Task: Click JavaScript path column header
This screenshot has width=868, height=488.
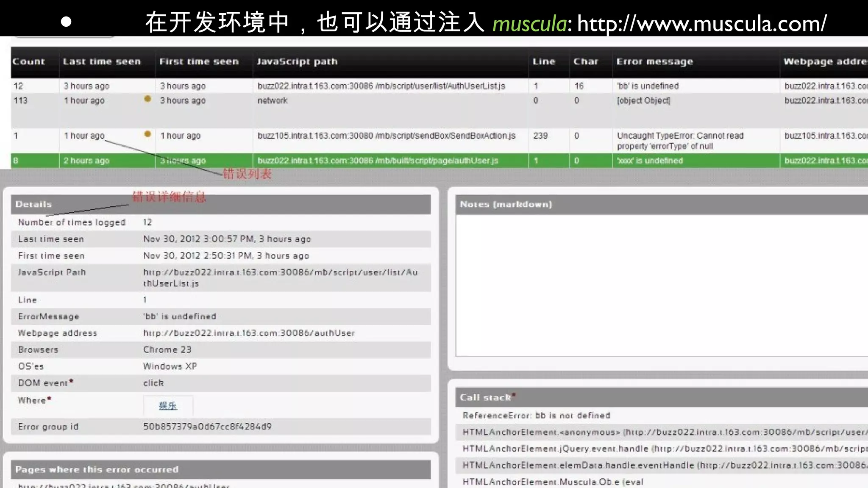Action: (x=297, y=62)
